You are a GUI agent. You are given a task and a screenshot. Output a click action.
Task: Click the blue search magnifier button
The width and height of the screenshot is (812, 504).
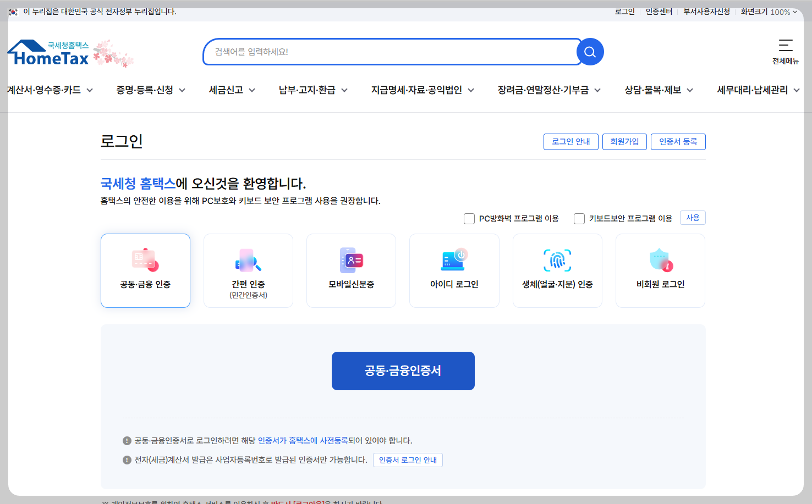(590, 52)
